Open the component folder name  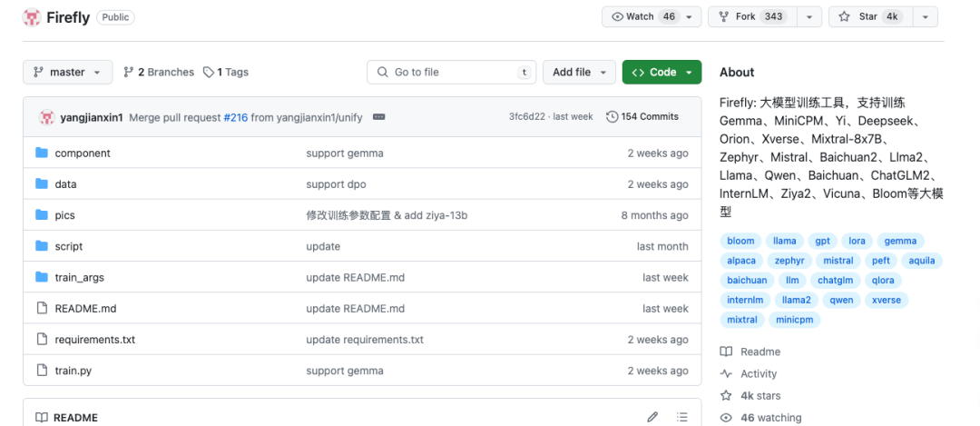(83, 154)
